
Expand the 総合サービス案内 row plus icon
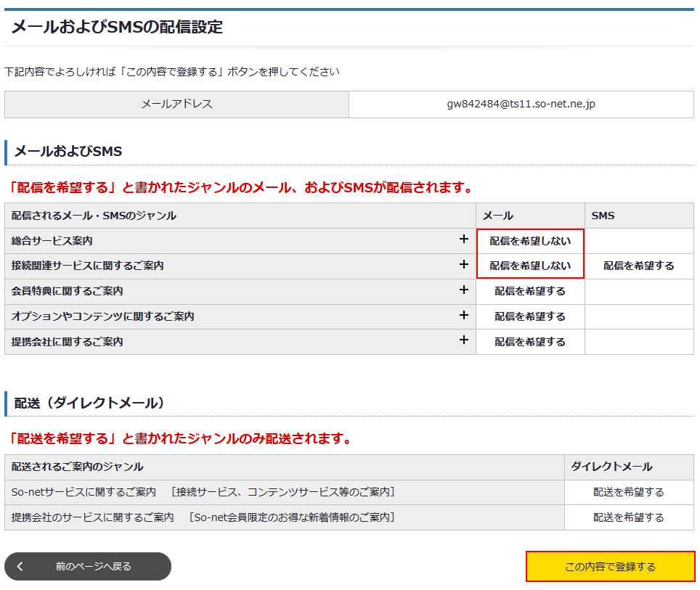464,239
